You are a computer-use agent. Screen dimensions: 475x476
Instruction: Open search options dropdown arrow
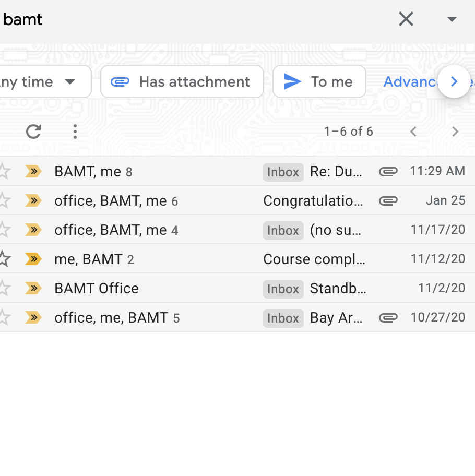click(452, 19)
